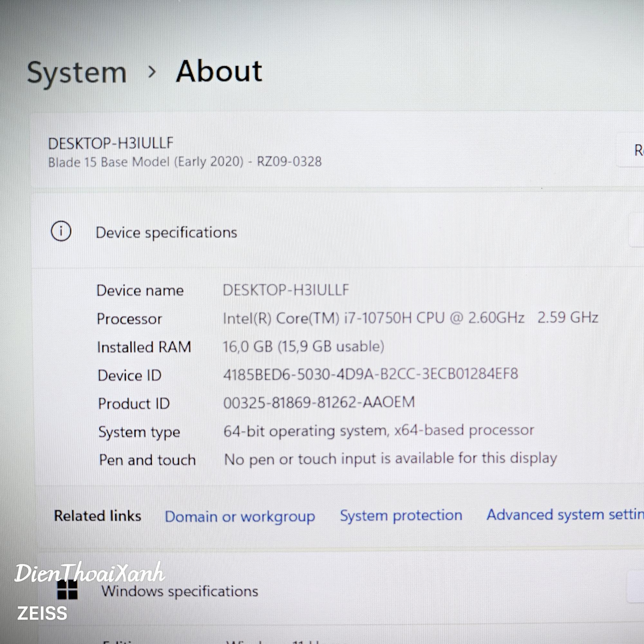Select the 16,0 GB installed RAM value
This screenshot has height=644, width=644.
[303, 347]
